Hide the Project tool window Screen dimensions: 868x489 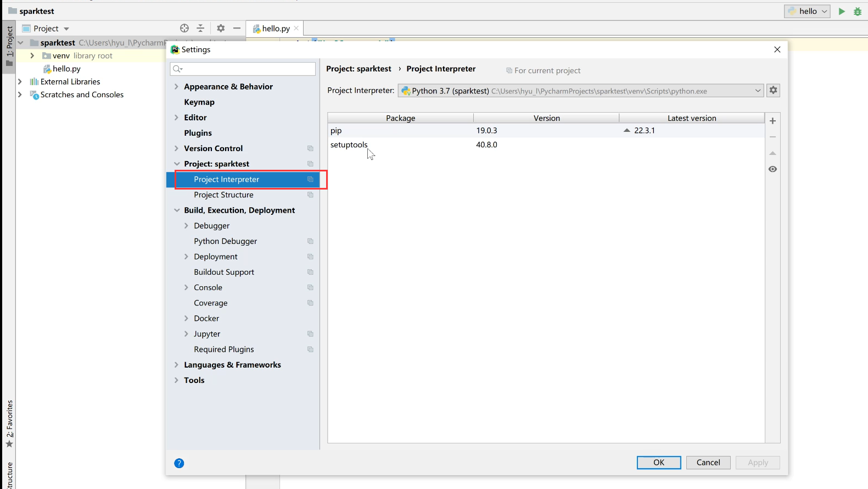(x=237, y=28)
